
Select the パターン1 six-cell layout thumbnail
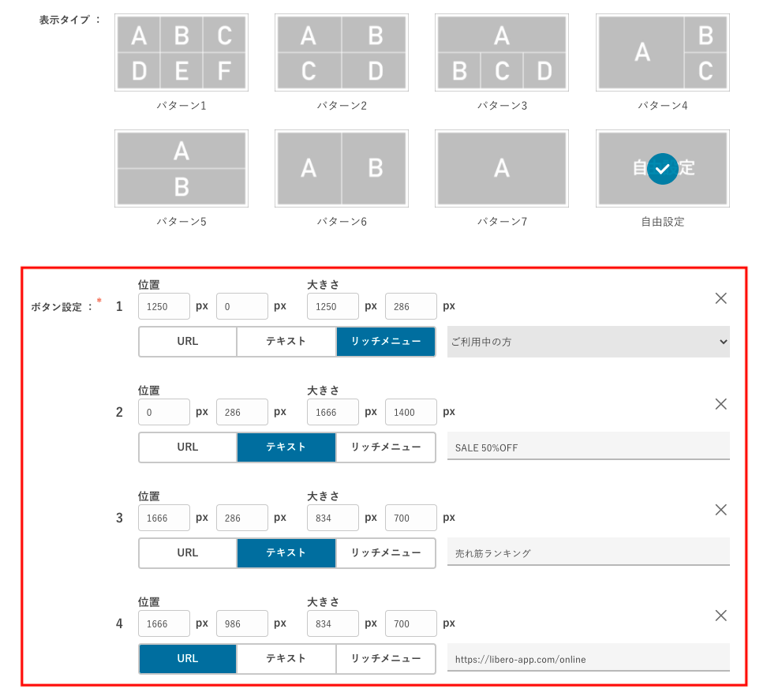tap(181, 53)
